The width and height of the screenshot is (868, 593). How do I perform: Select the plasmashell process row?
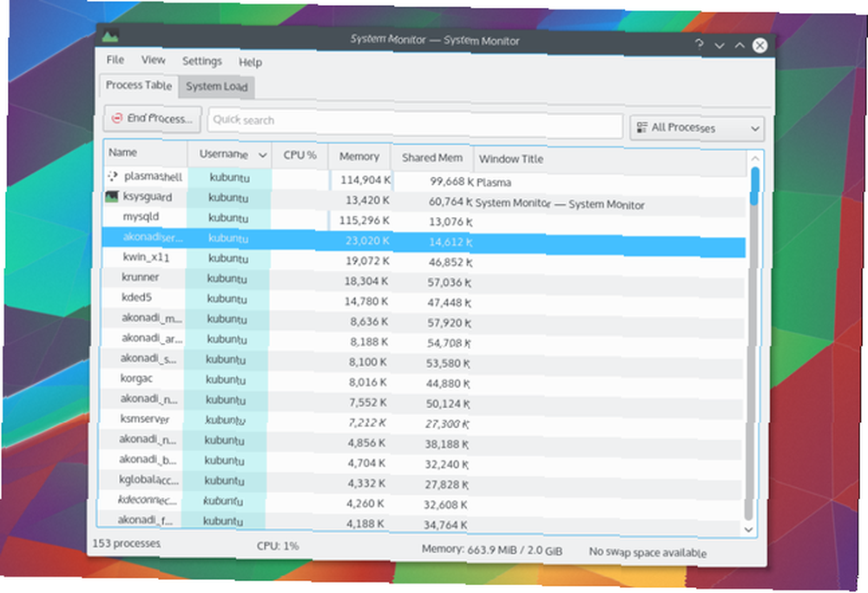(x=425, y=180)
